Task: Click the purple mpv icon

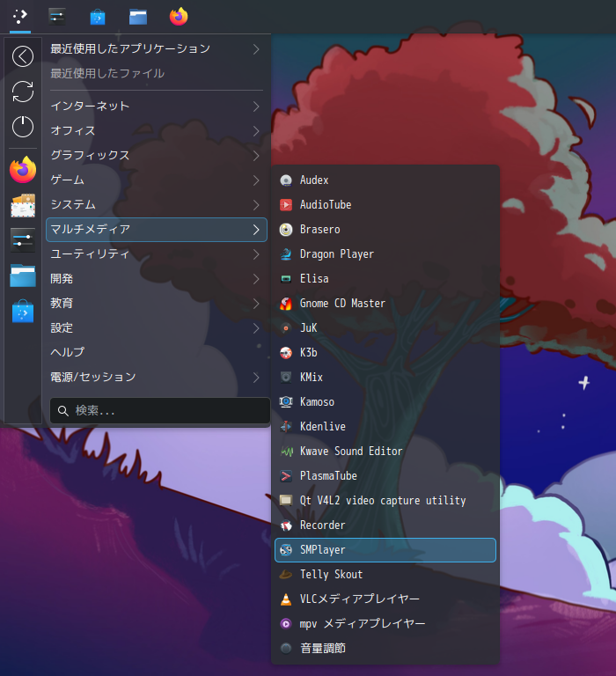Action: pyautogui.click(x=286, y=624)
